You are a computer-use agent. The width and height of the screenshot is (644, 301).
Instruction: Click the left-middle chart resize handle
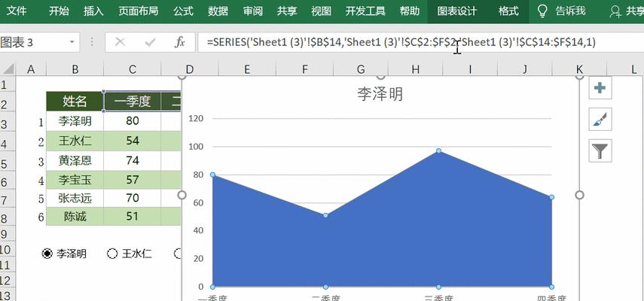[x=182, y=195]
